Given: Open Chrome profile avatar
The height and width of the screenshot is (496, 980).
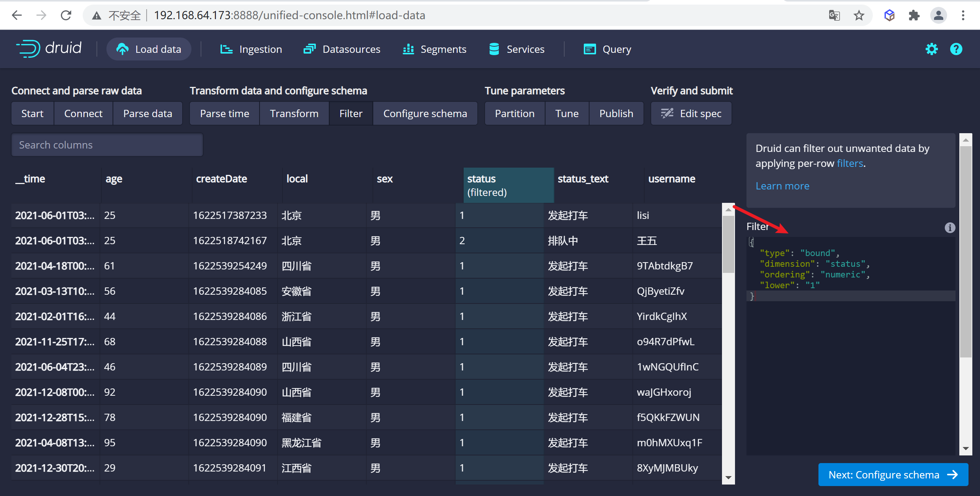Looking at the screenshot, I should (938, 15).
